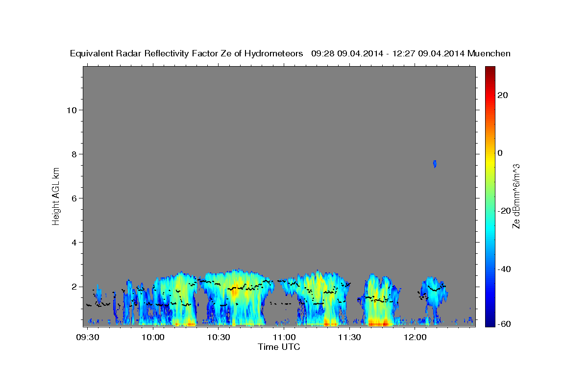Click the dark red top of colorbar
The height and width of the screenshot is (392, 588).
490,70
